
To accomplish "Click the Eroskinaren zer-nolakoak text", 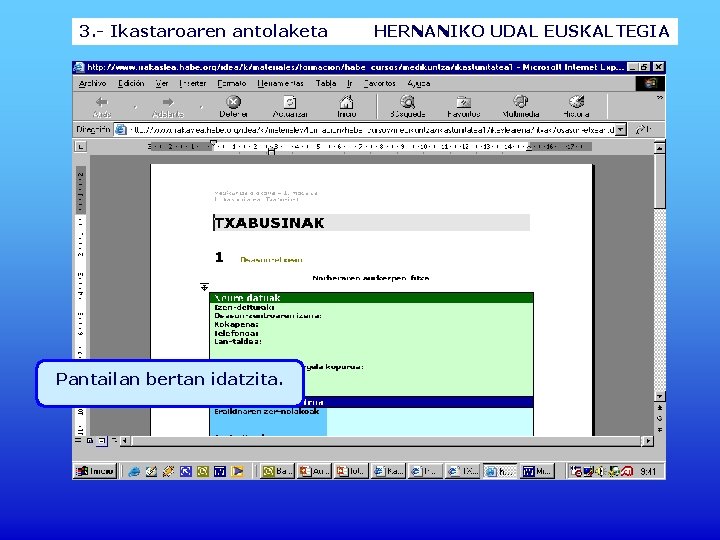I will tap(267, 411).
